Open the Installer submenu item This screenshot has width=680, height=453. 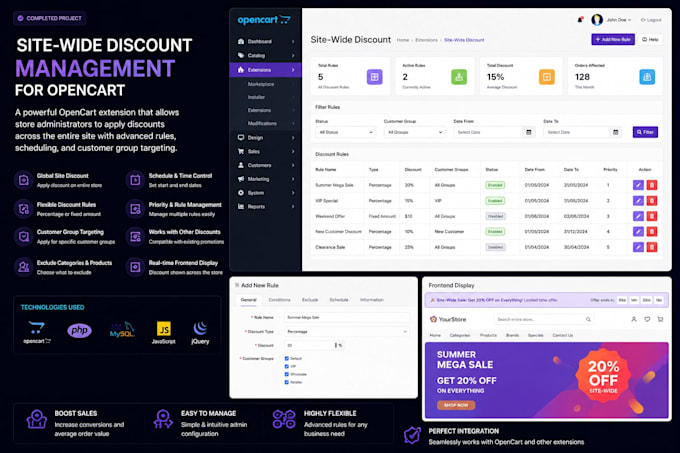256,97
